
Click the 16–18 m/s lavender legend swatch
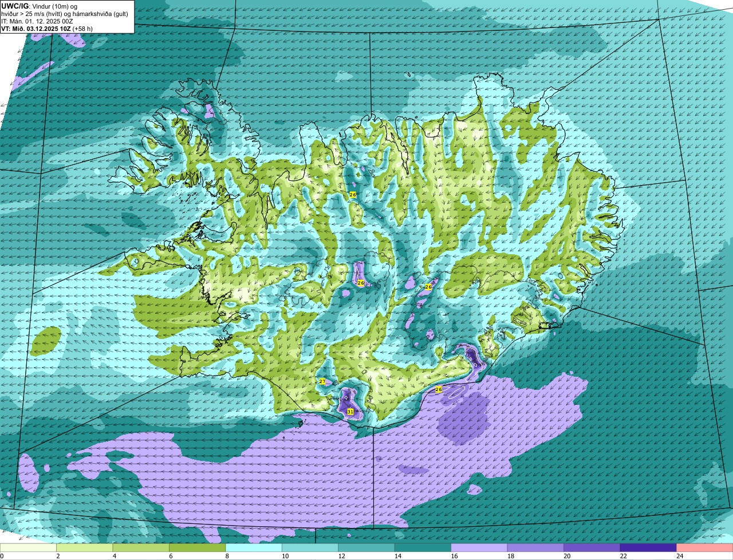(x=480, y=548)
